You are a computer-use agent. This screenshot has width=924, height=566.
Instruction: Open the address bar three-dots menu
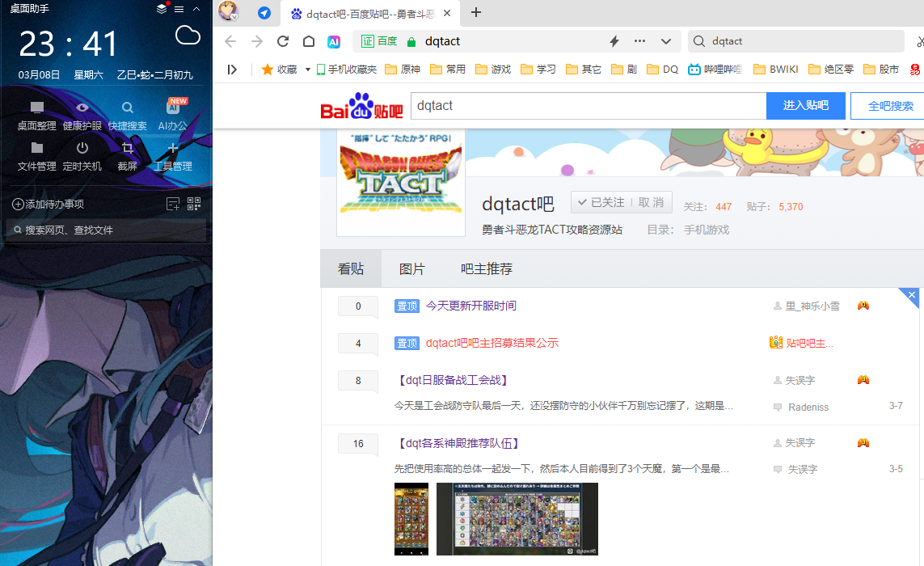[x=640, y=41]
